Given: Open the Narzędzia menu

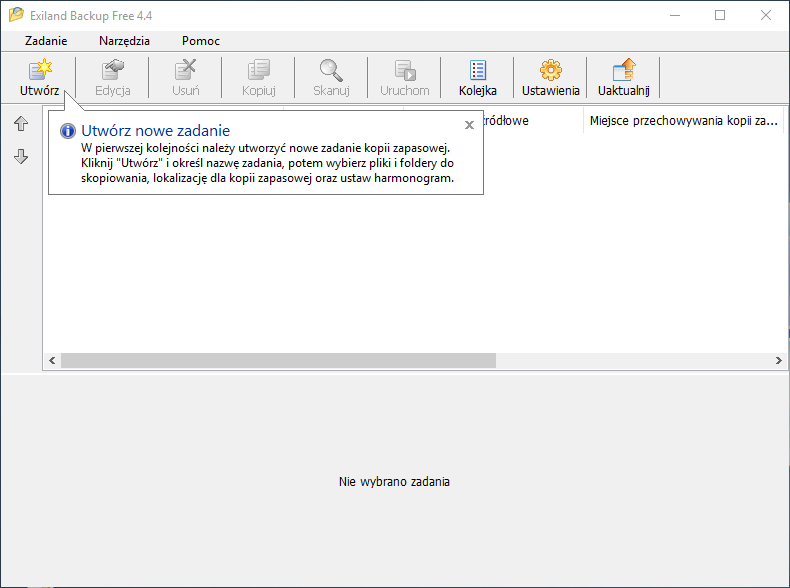Looking at the screenshot, I should pos(124,41).
